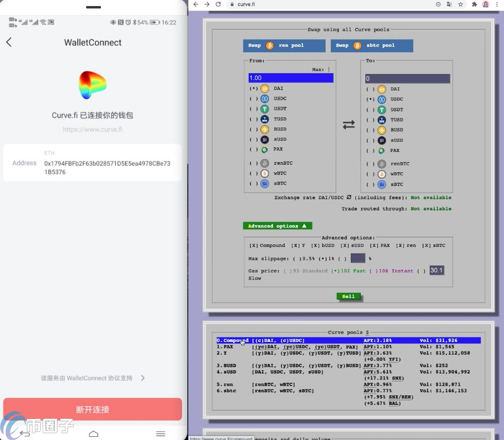Viewport: 504px width, 440px height.
Task: Click the PAX coin icon in From list
Action: point(264,150)
